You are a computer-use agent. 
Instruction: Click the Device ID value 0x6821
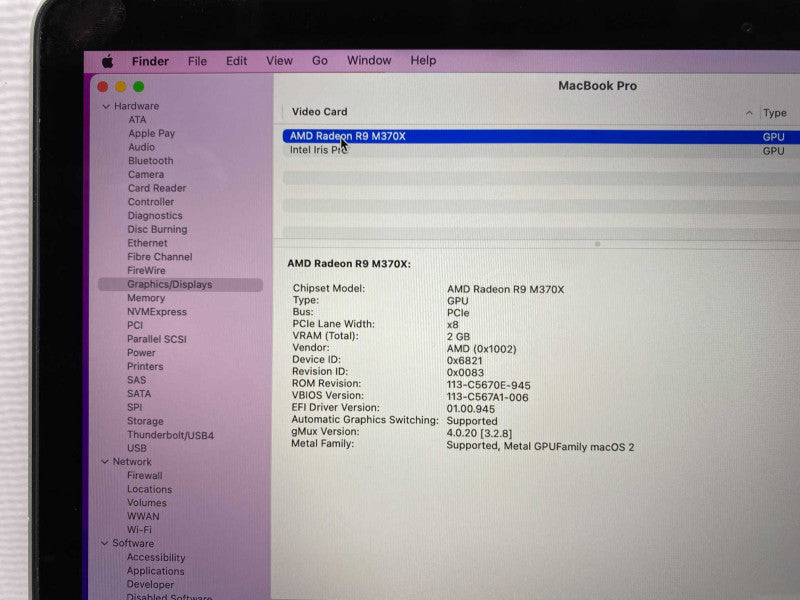pos(464,361)
